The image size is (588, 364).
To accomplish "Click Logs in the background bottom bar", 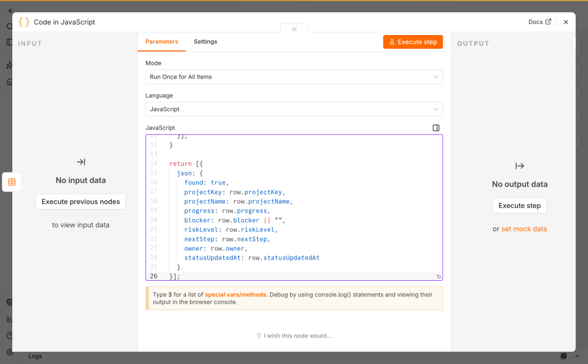I will pyautogui.click(x=35, y=356).
